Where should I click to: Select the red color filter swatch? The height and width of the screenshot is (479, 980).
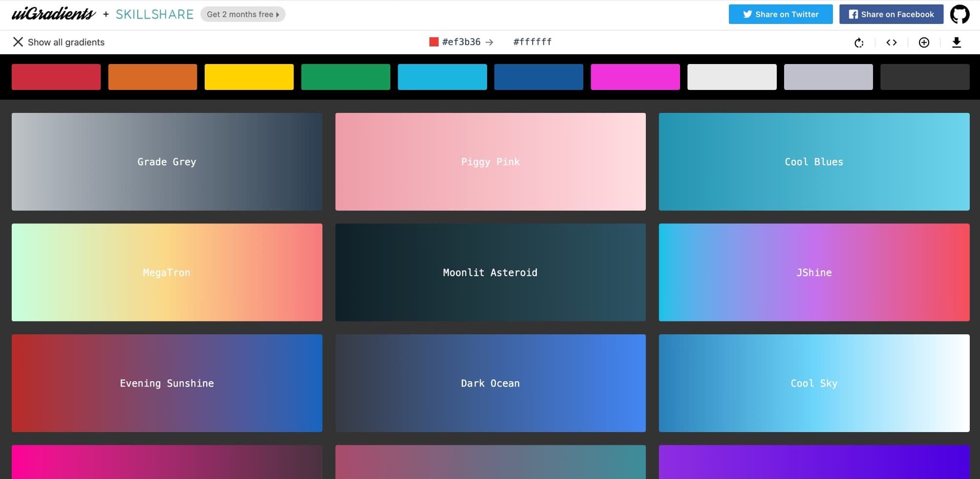pos(56,77)
